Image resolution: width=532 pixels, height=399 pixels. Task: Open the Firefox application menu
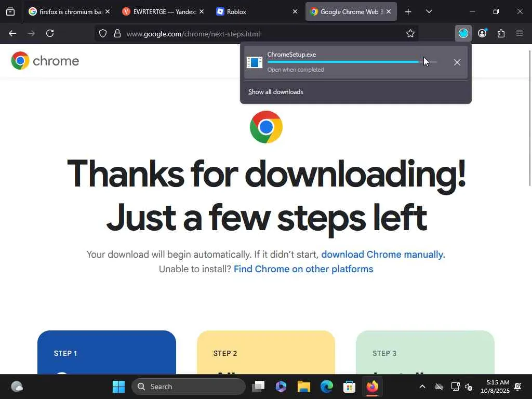click(520, 33)
